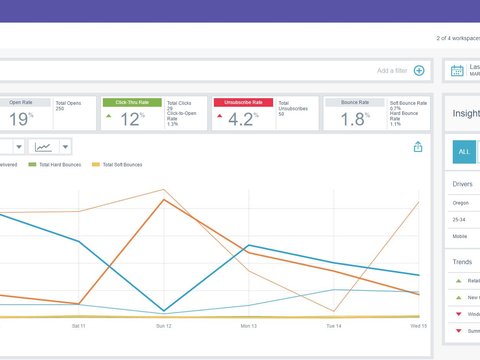Click the Total Unsubscribes 50 text
480x360 pixels.
293,109
